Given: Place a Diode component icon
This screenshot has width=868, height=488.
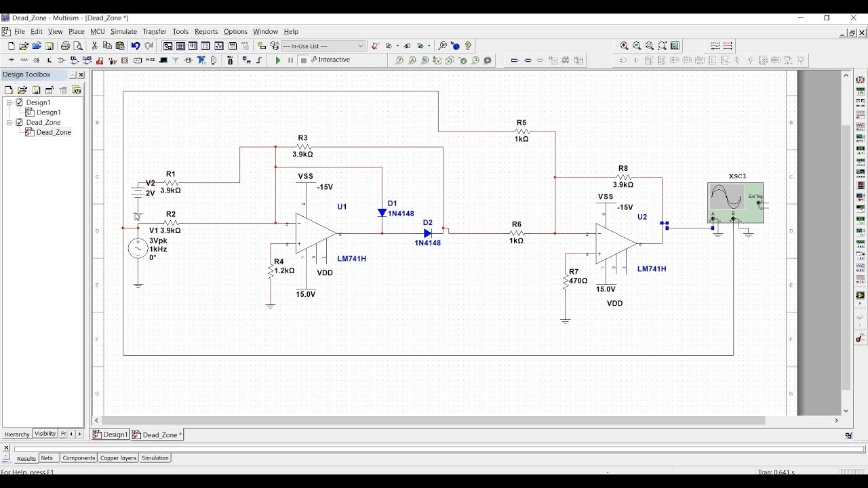Looking at the screenshot, I should pos(37,60).
